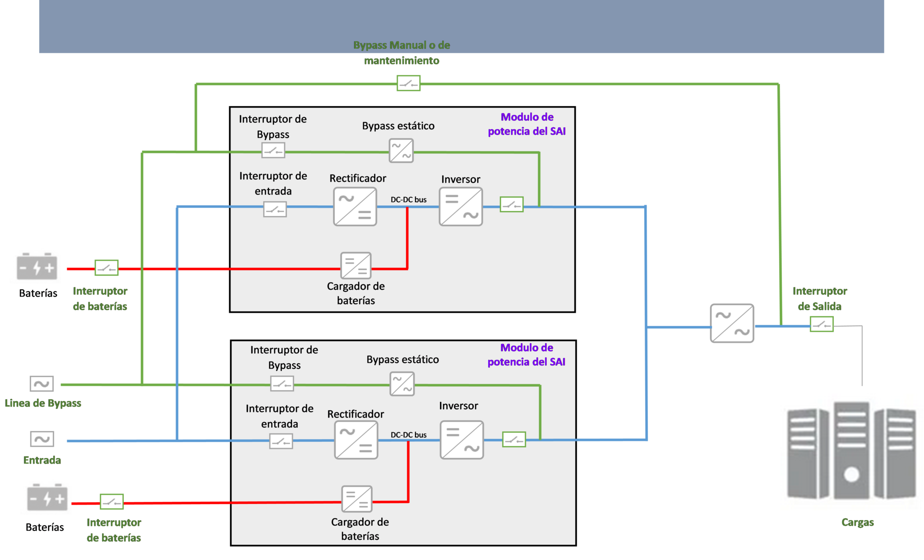924x560 pixels.
Task: Click the upper module Rectificador symbol
Action: tap(355, 207)
